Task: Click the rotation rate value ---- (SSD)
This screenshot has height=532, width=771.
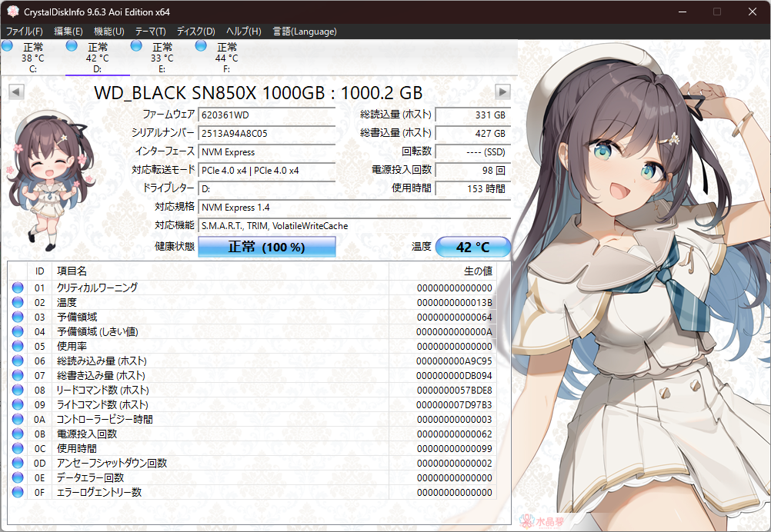Action: point(473,151)
